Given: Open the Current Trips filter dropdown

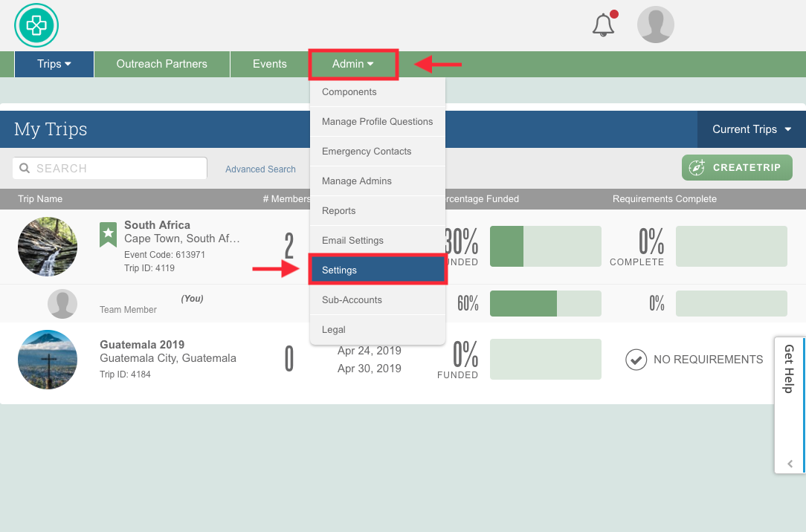Looking at the screenshot, I should click(751, 129).
